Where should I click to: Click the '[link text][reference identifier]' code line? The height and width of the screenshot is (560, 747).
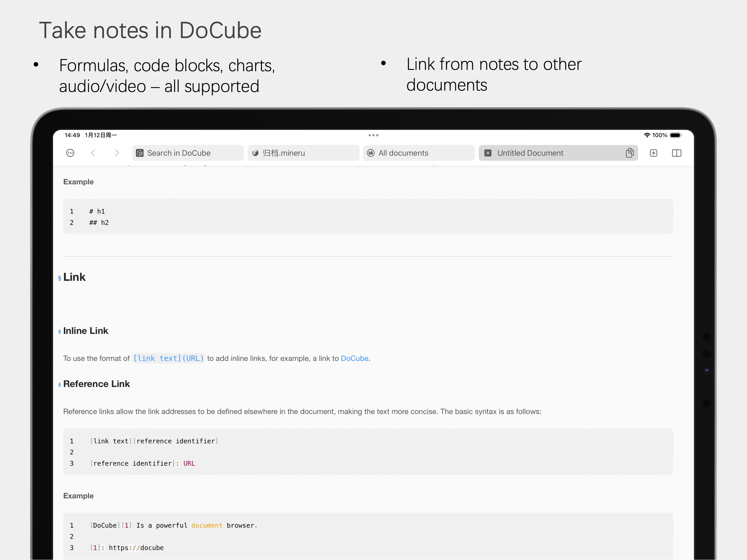point(154,441)
